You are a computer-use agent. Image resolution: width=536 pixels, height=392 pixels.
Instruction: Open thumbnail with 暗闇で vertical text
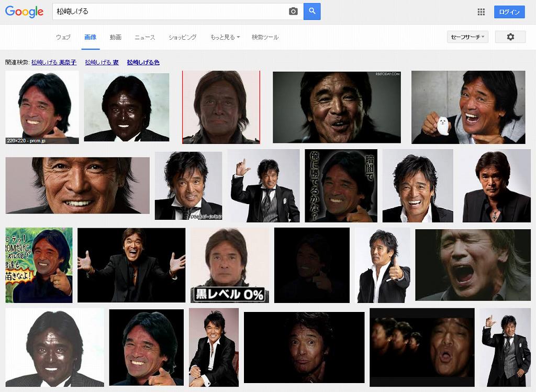(x=341, y=186)
